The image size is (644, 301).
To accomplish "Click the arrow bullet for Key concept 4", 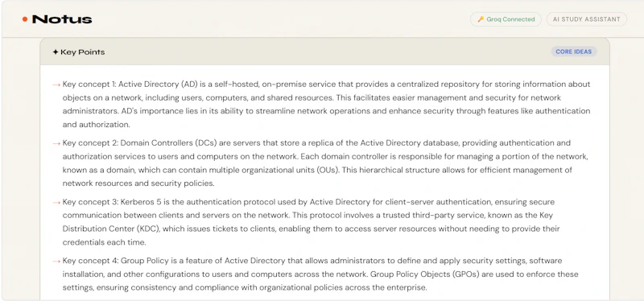I will point(56,262).
